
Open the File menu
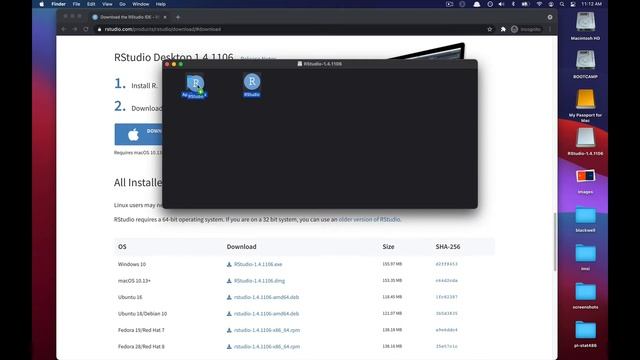pyautogui.click(x=76, y=4)
